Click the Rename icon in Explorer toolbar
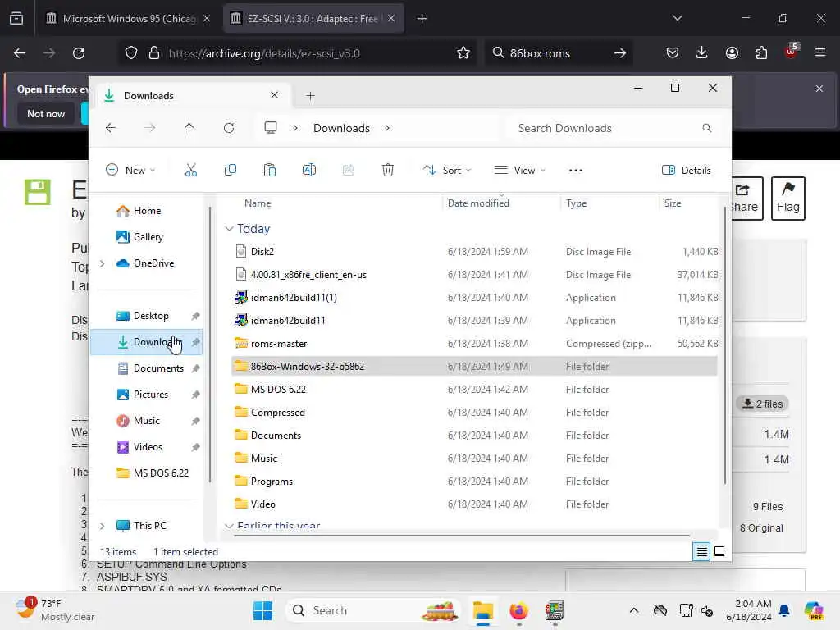Viewport: 840px width, 630px height. [x=309, y=171]
